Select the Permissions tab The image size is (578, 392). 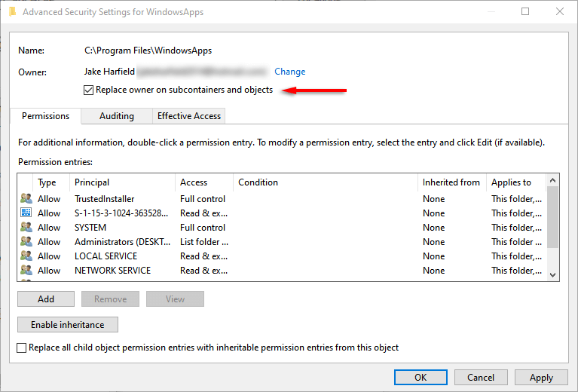pos(45,116)
